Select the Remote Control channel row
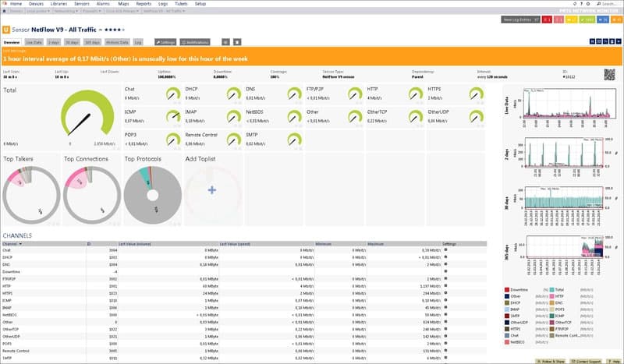The image size is (624, 364). (244, 351)
